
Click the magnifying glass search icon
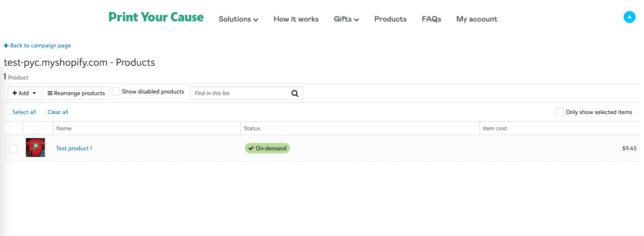(x=295, y=93)
